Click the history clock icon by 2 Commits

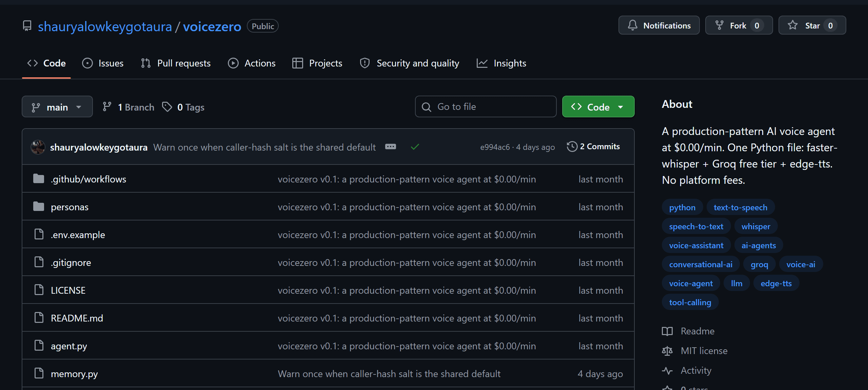point(572,147)
